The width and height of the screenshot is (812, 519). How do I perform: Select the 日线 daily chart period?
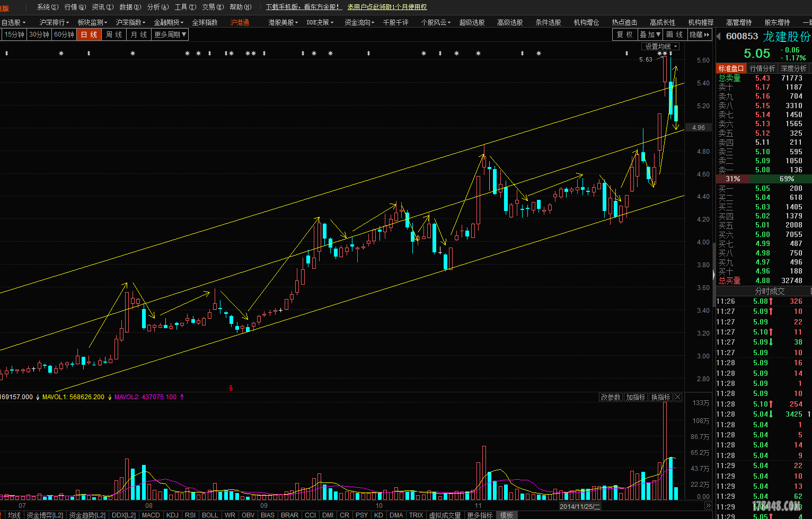click(89, 34)
